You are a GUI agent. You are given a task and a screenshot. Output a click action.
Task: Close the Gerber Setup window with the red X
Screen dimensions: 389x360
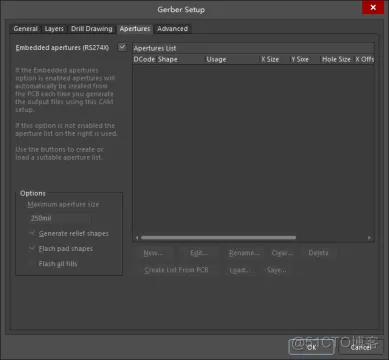373,7
